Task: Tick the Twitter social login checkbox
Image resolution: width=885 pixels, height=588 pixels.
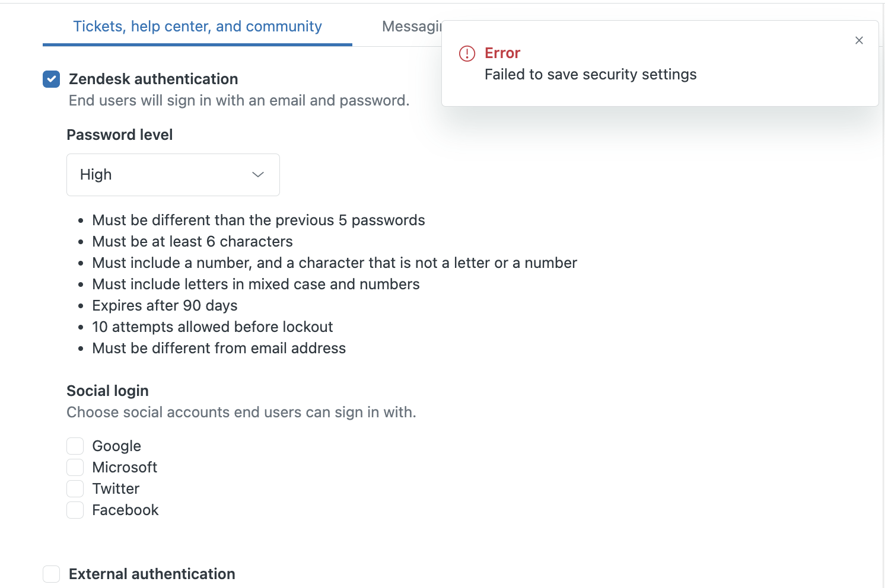Action: tap(75, 488)
